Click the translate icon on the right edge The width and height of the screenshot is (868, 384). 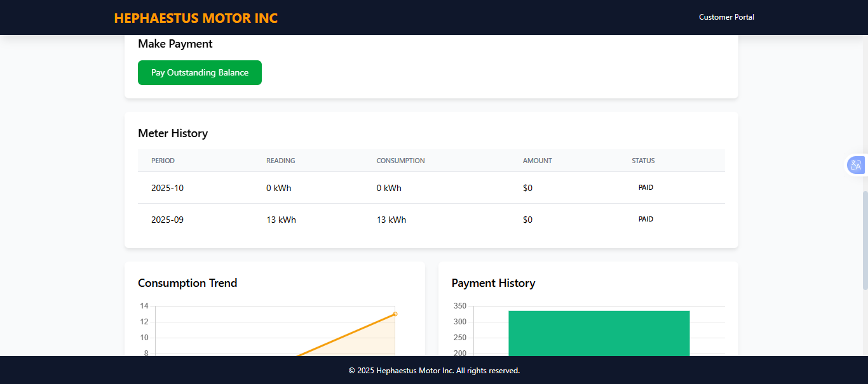[856, 166]
